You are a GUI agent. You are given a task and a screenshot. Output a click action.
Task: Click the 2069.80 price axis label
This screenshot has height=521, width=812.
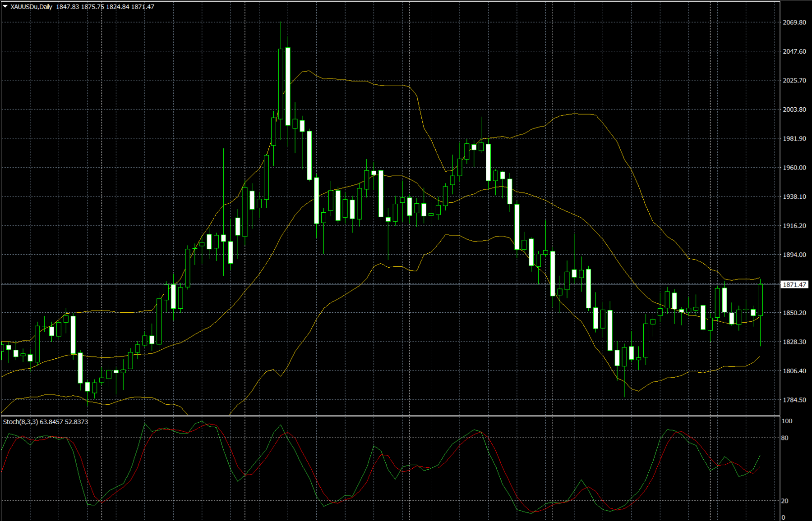(794, 23)
